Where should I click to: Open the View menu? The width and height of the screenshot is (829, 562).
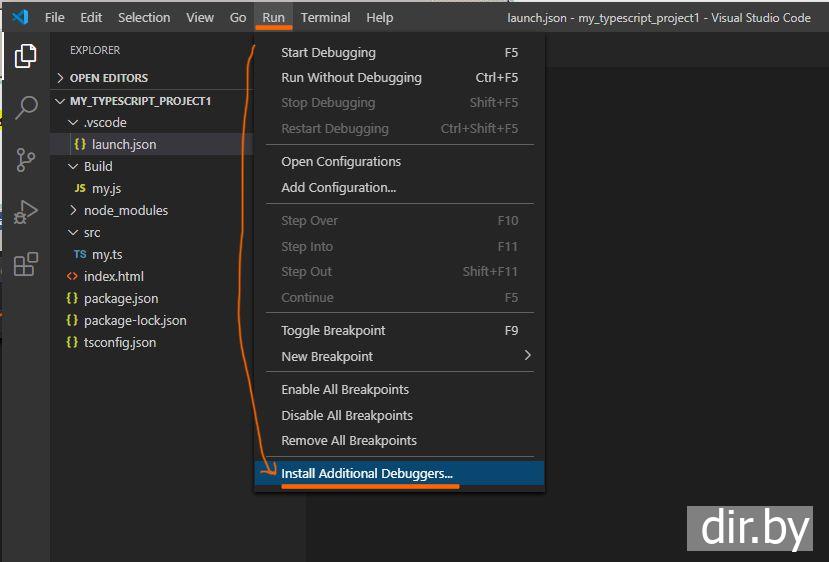pyautogui.click(x=200, y=17)
